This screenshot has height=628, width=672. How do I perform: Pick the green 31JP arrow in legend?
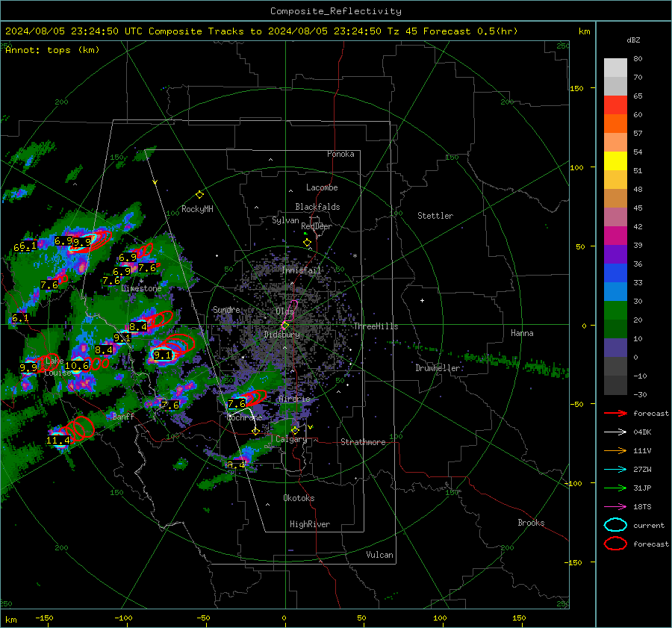tap(615, 488)
